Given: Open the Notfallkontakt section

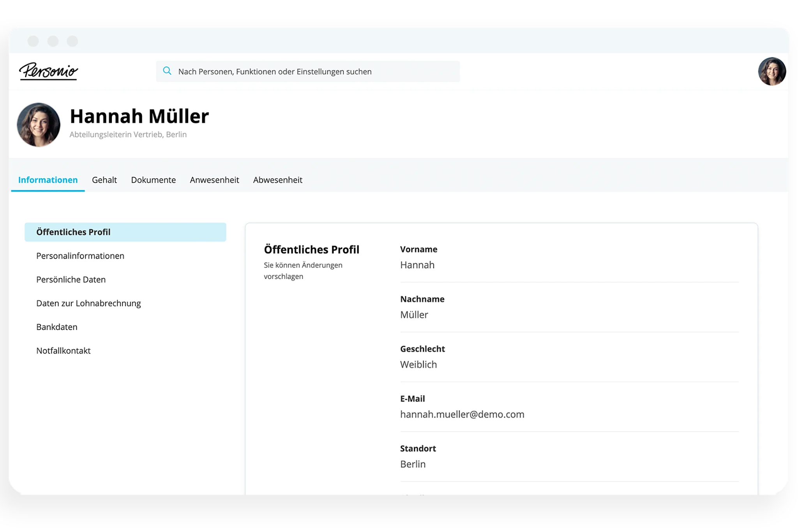Looking at the screenshot, I should (x=64, y=351).
